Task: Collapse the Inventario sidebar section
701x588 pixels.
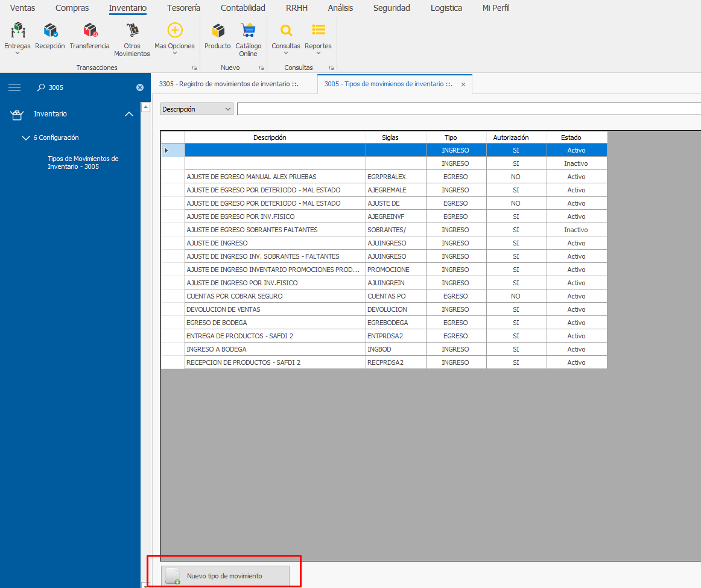Action: tap(128, 114)
